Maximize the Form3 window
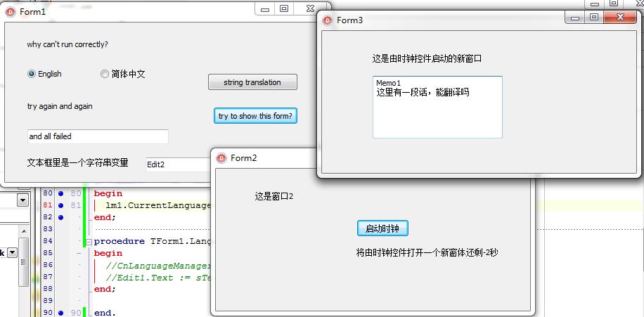The height and width of the screenshot is (317, 644). tap(594, 18)
